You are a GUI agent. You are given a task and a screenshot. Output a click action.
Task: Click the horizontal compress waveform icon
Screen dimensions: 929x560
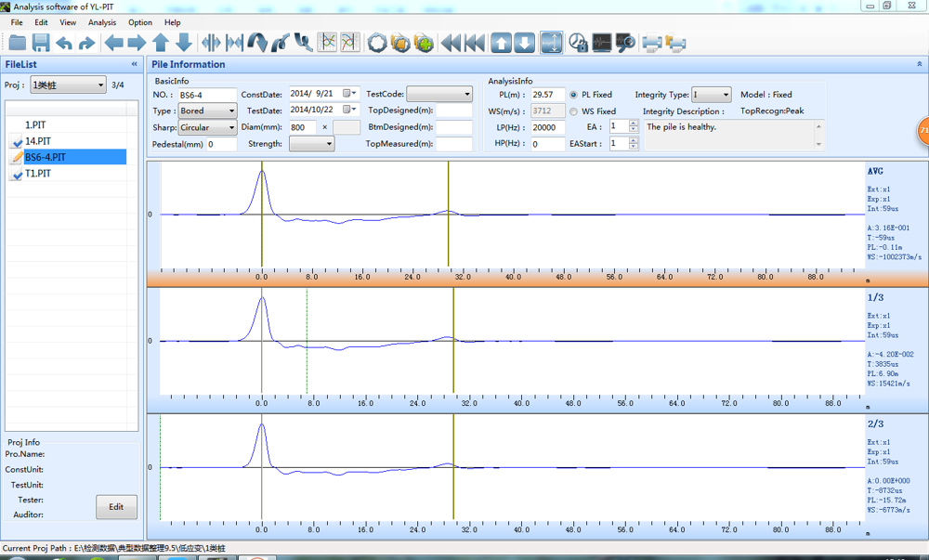pyautogui.click(x=211, y=43)
